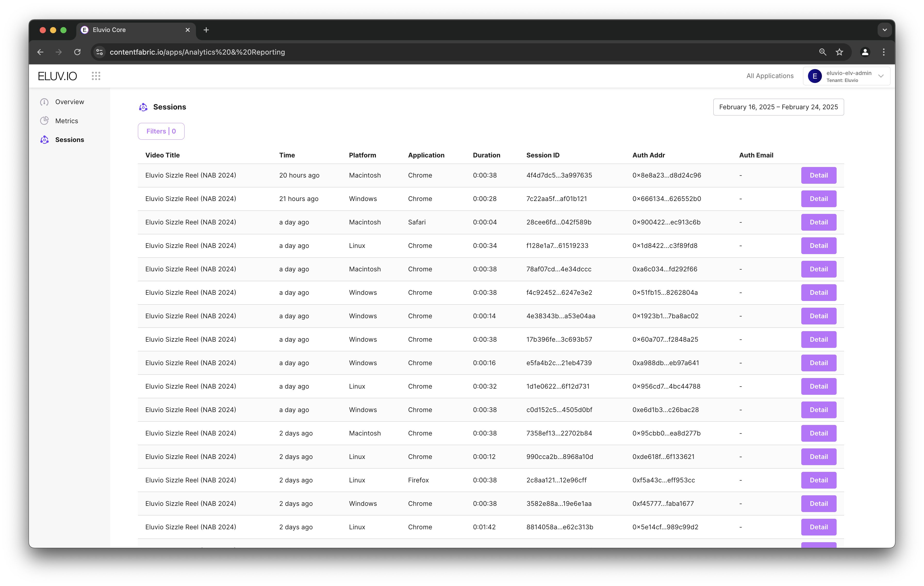Click the browser address bar URL

coord(197,52)
